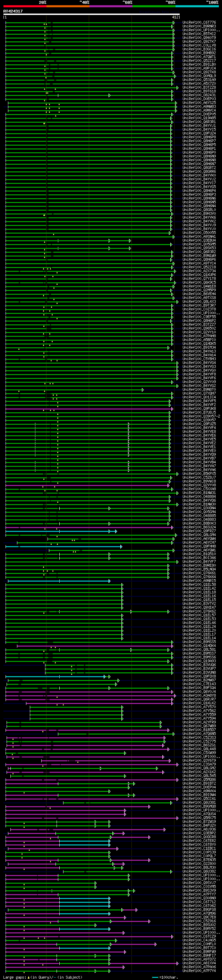Select hit label UniRef100_B8B0K3
This screenshot has width=222, height=980.
tap(199, 523)
